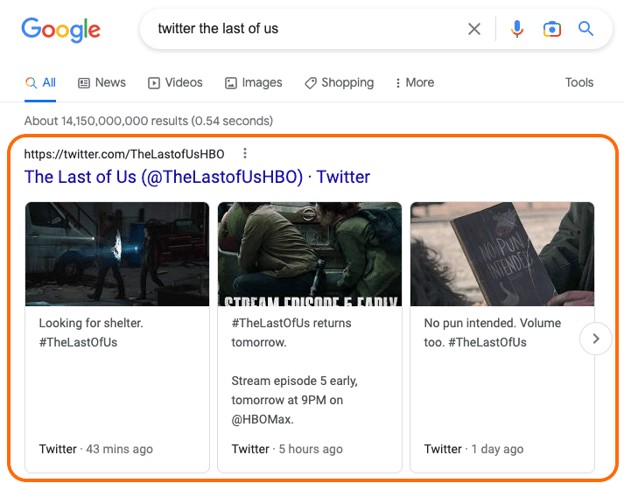
Task: Switch to the Shopping tab
Action: pyautogui.click(x=339, y=83)
